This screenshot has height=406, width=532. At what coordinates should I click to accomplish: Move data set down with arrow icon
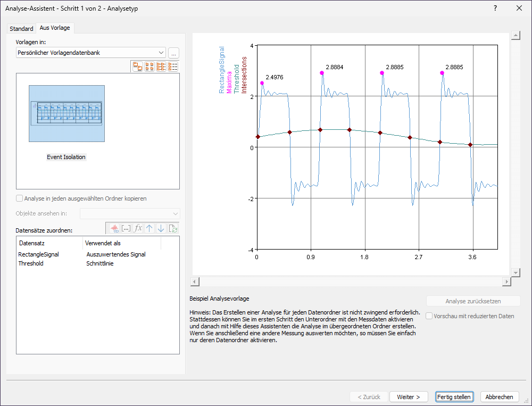161,228
